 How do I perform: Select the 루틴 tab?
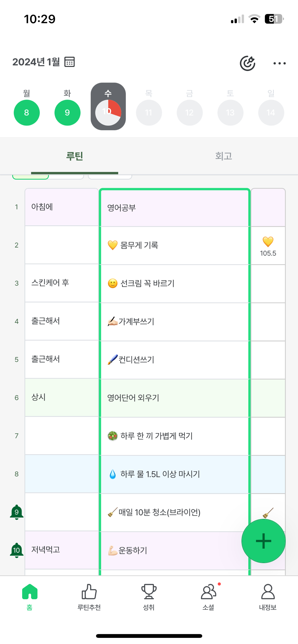(x=74, y=156)
